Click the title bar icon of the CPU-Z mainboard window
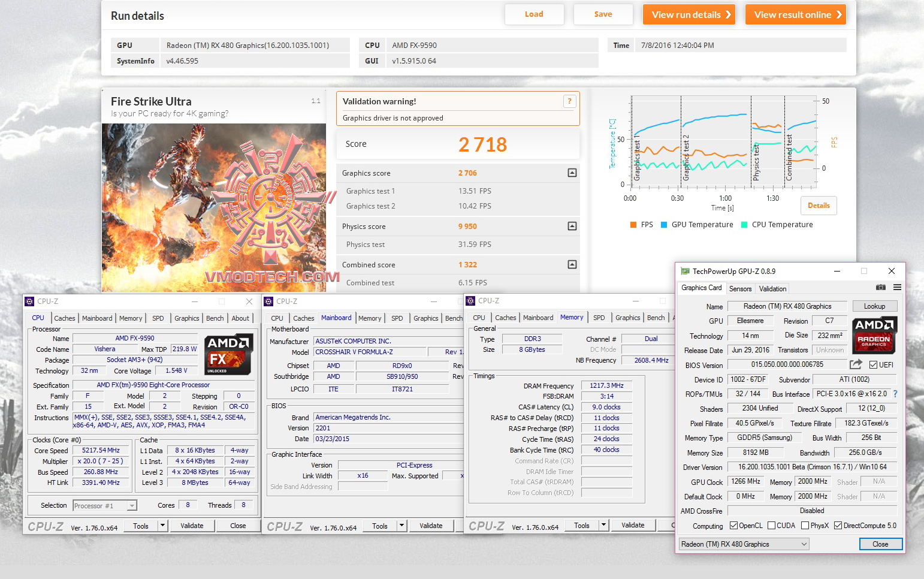Screen dimensions: 924x579 [268, 301]
